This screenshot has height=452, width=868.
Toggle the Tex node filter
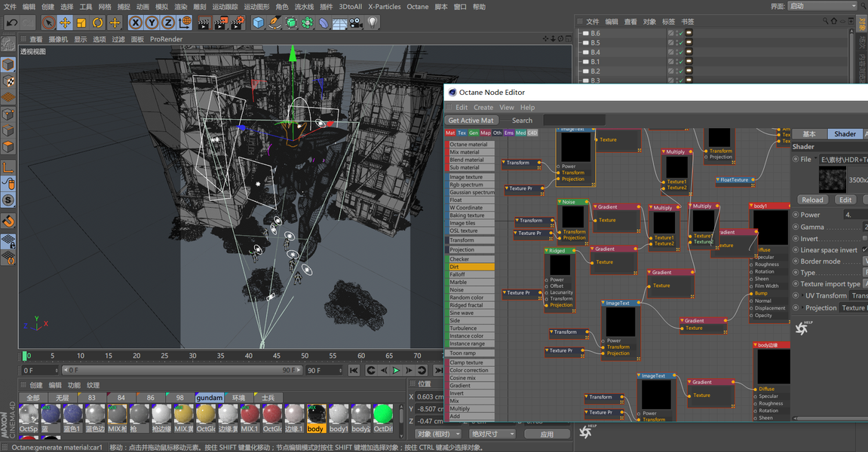tap(462, 133)
